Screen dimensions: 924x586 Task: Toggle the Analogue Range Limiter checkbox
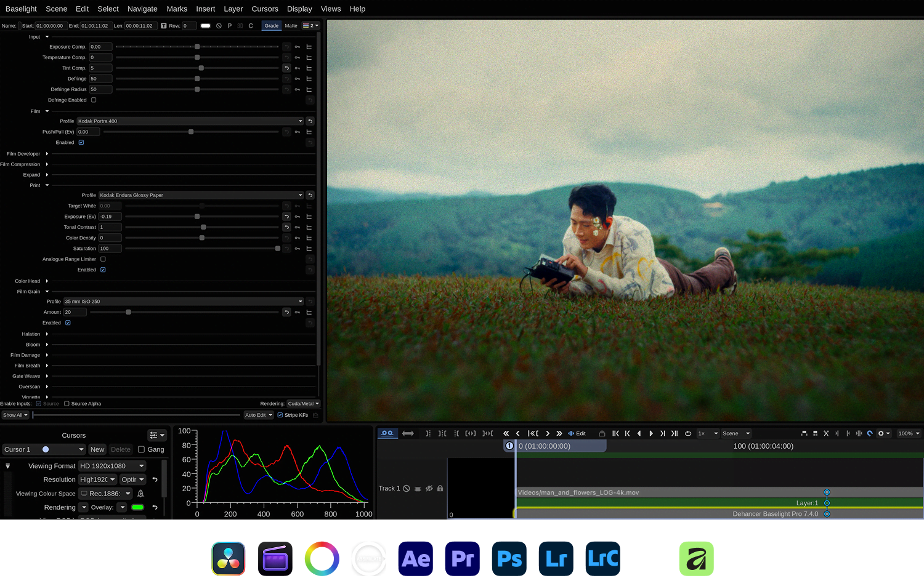103,259
